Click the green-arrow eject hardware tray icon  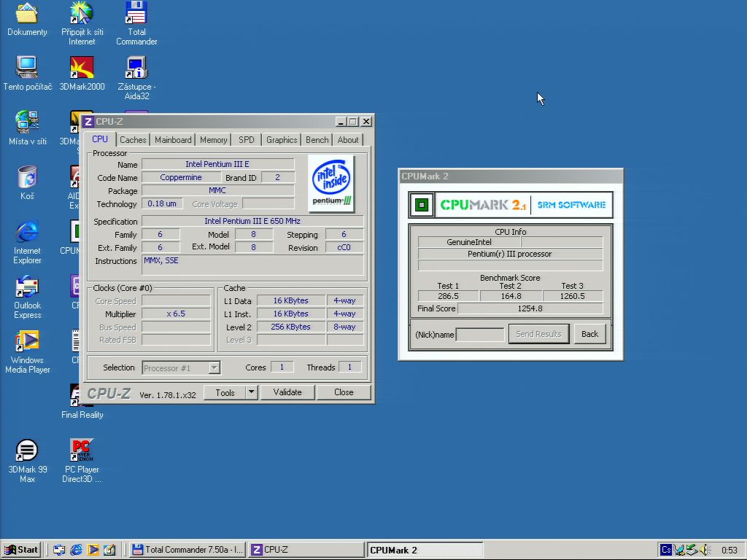click(692, 550)
